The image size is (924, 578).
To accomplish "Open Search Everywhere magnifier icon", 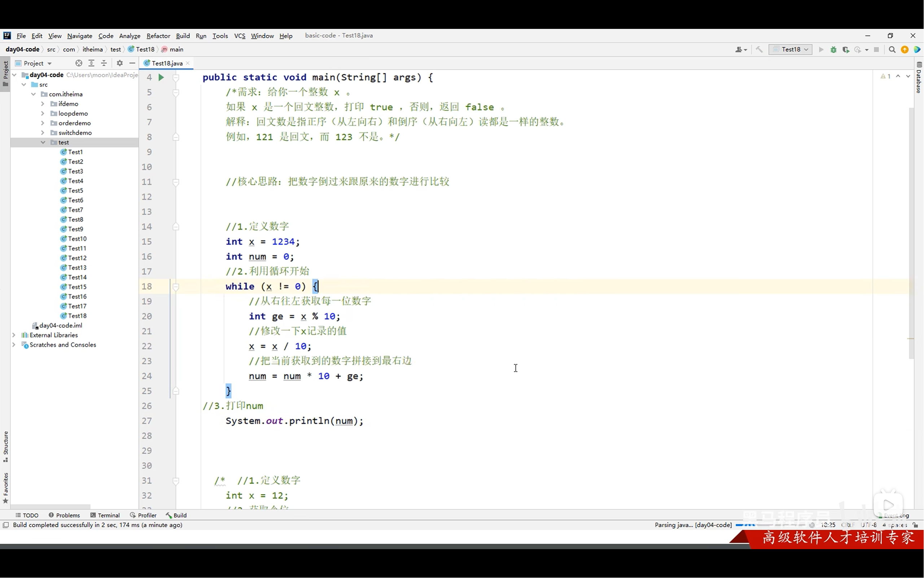I will point(892,50).
